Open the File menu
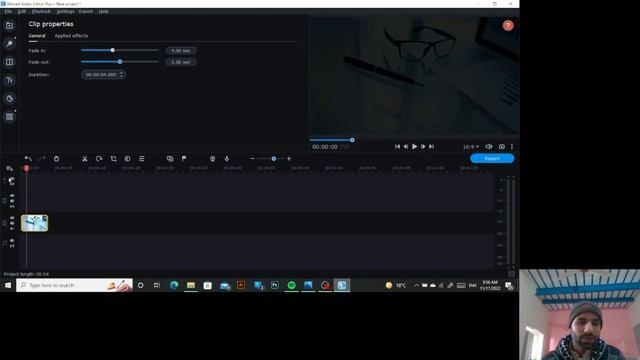Screen dimensions: 640x360 tap(8, 11)
